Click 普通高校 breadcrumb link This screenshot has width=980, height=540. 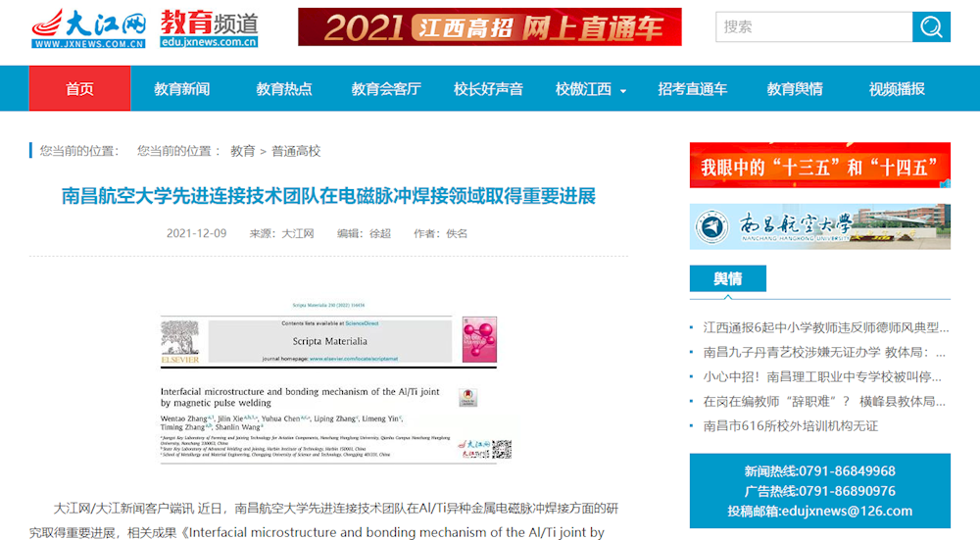296,151
